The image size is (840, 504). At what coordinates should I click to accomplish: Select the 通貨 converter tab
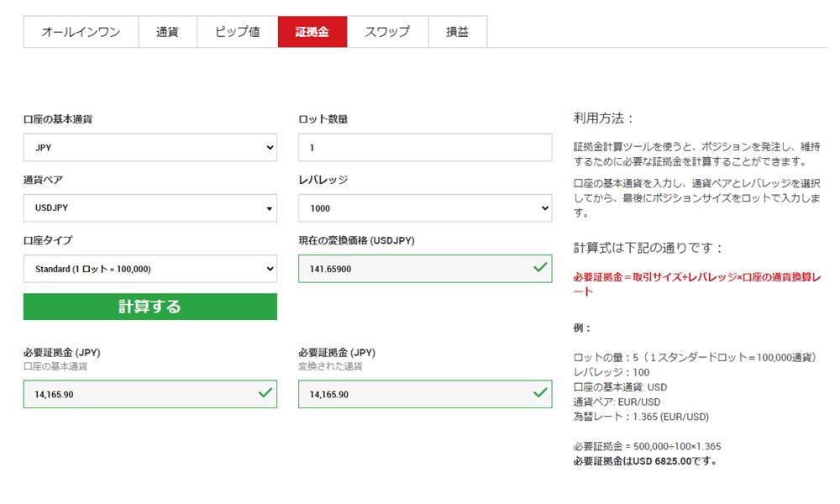168,31
